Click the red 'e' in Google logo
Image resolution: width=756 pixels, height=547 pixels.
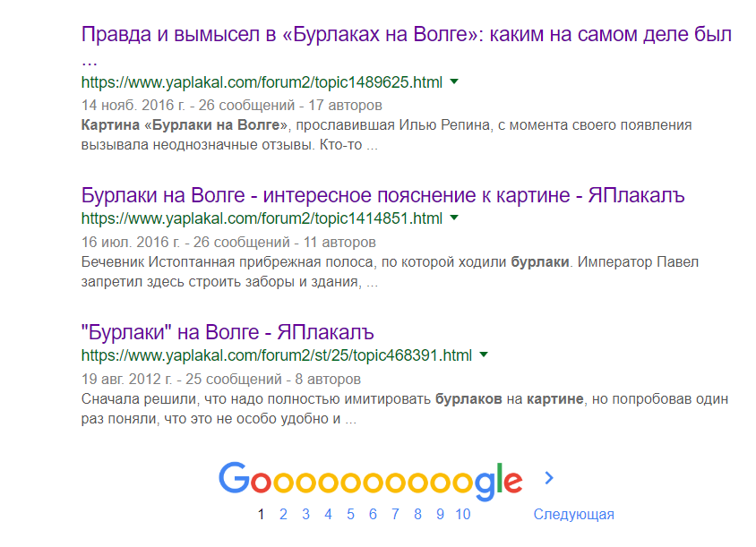pyautogui.click(x=513, y=481)
